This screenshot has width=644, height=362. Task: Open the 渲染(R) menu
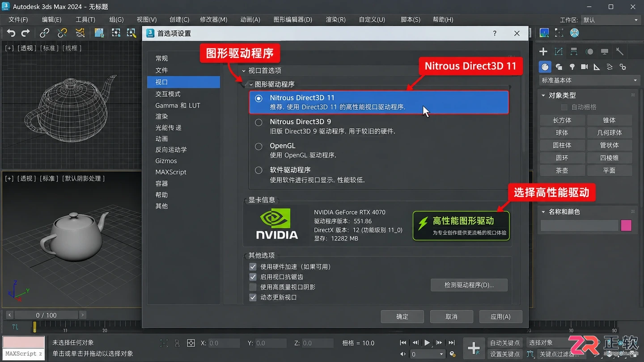335,20
